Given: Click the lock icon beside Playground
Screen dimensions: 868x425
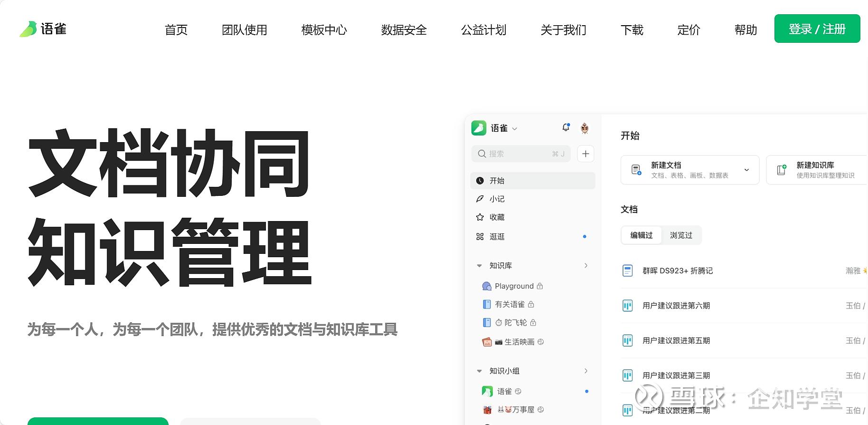Looking at the screenshot, I should [540, 286].
